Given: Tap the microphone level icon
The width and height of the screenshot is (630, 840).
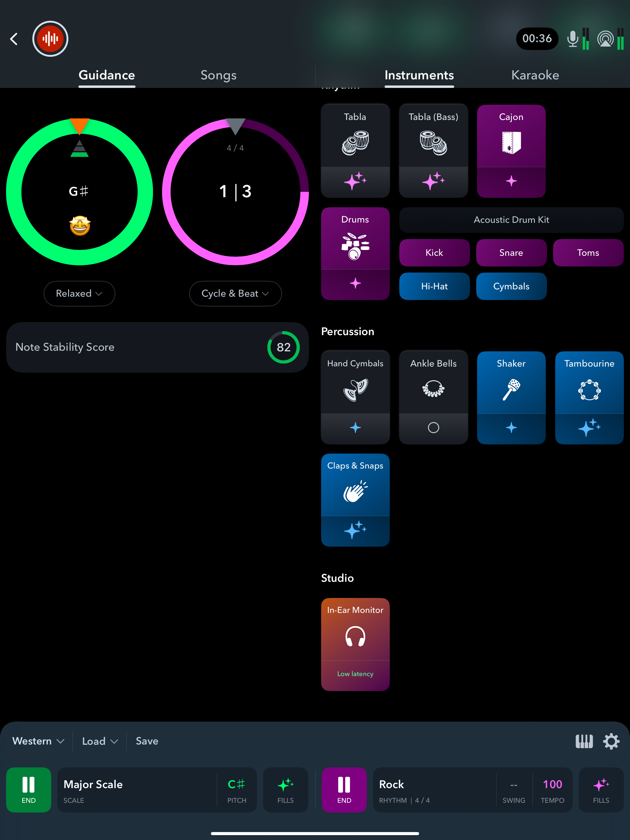Looking at the screenshot, I should [x=572, y=39].
